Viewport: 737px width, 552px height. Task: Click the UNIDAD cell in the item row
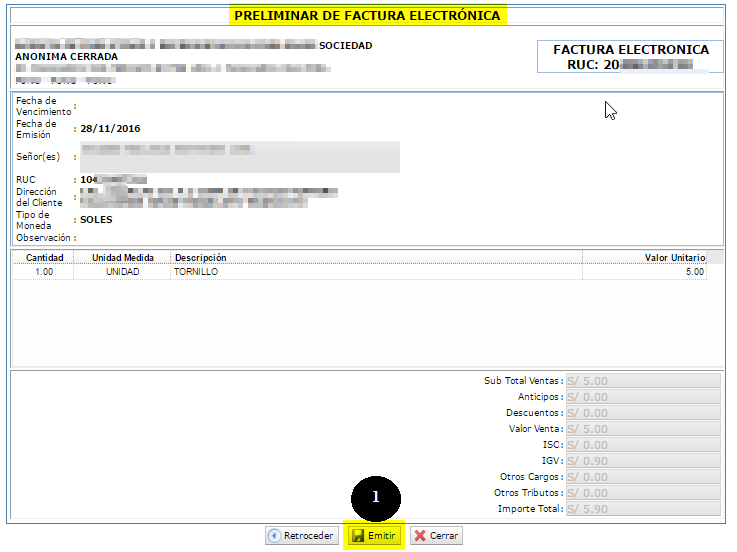click(x=123, y=272)
